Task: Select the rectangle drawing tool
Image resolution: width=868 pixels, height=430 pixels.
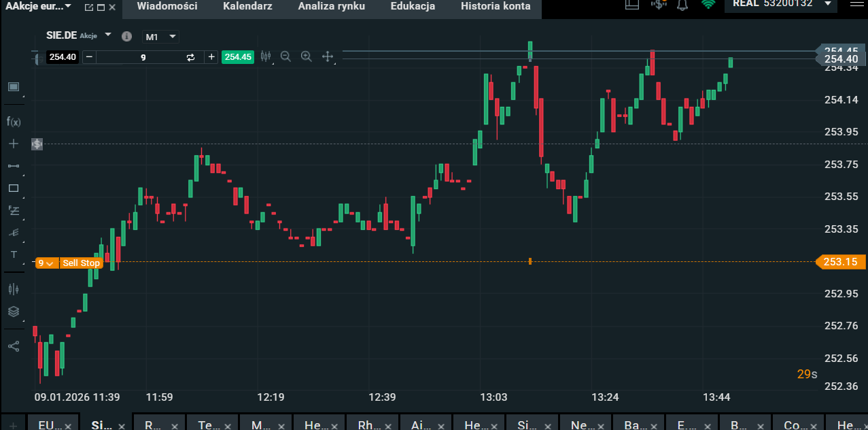Action: [14, 188]
